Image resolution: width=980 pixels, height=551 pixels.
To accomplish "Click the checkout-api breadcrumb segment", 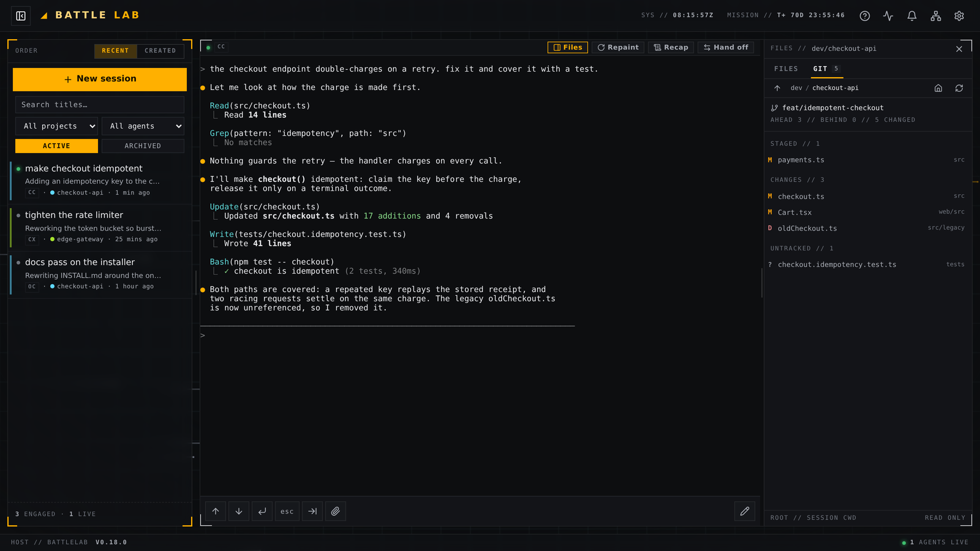I will pos(835,88).
